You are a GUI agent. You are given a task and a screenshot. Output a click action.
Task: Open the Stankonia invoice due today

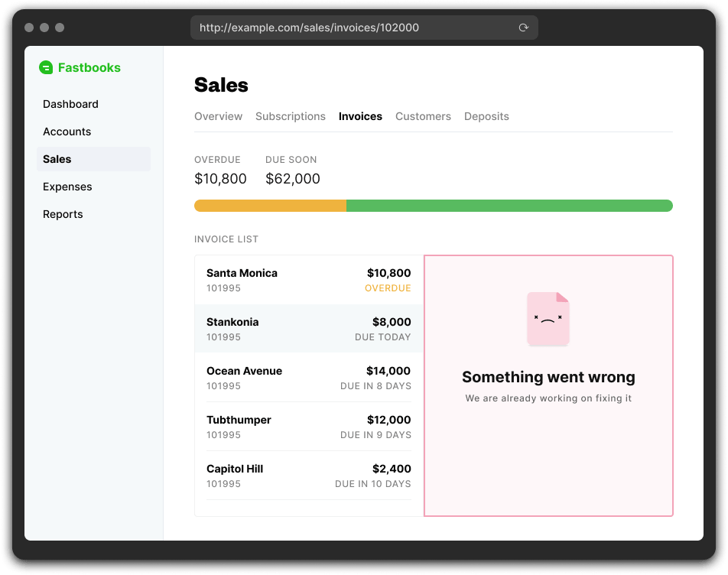pyautogui.click(x=309, y=329)
